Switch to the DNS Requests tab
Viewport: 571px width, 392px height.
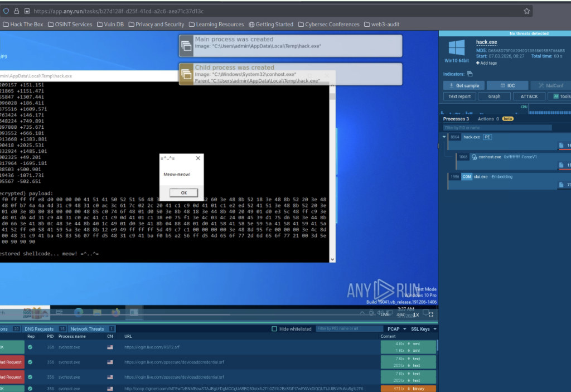pyautogui.click(x=39, y=329)
